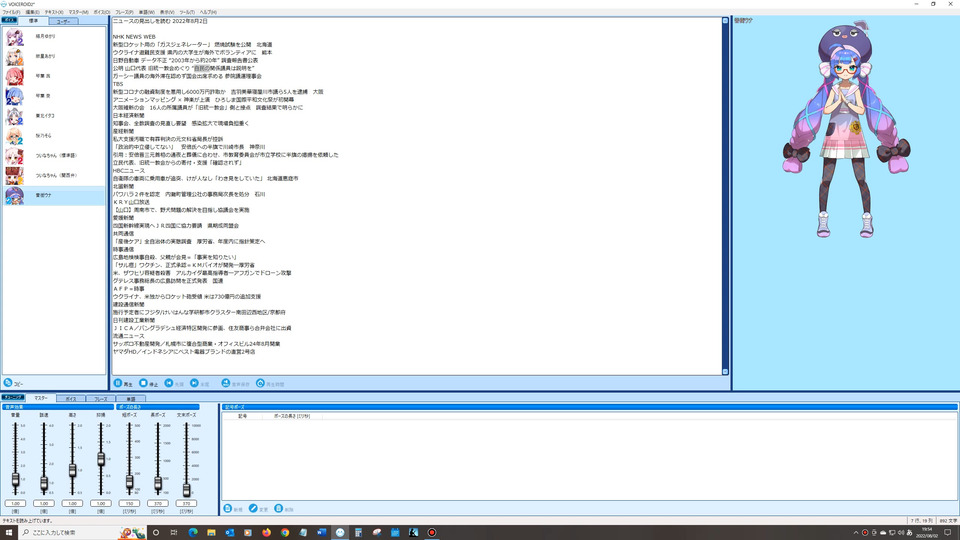The height and width of the screenshot is (540, 960).
Task: Click the 音量 value field
Action: [15, 503]
